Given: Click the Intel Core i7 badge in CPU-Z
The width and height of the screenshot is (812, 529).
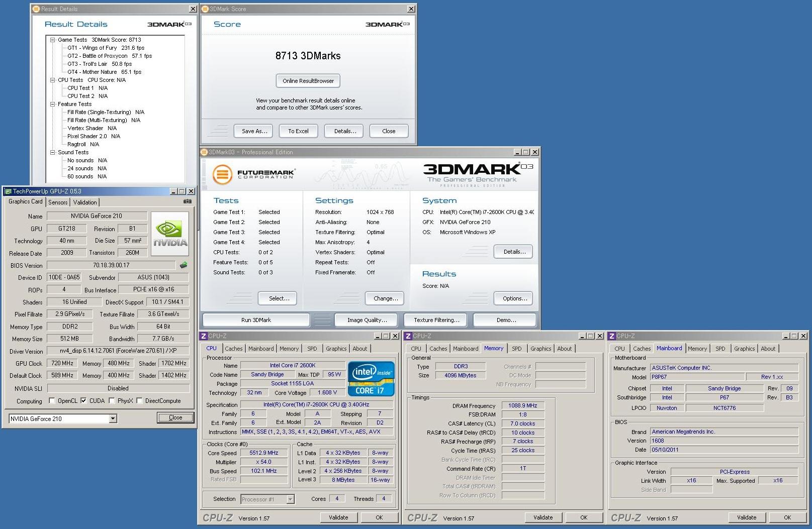Looking at the screenshot, I should (x=372, y=378).
